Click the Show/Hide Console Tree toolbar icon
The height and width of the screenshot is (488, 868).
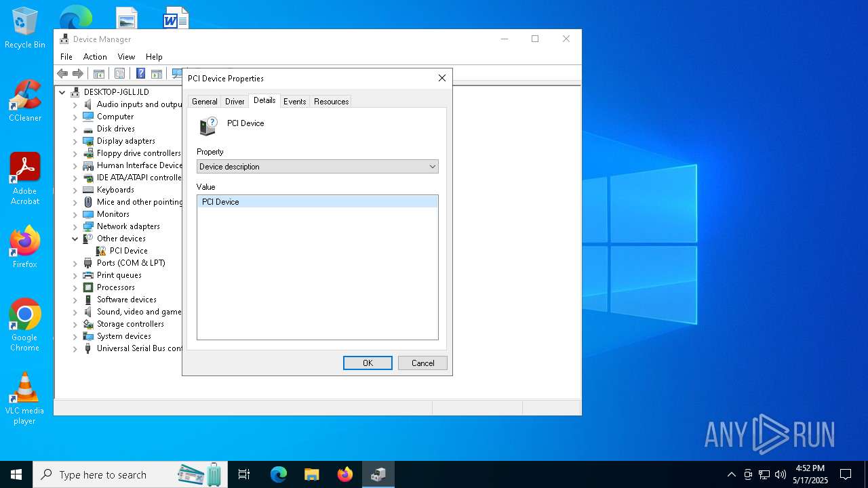[x=99, y=74]
